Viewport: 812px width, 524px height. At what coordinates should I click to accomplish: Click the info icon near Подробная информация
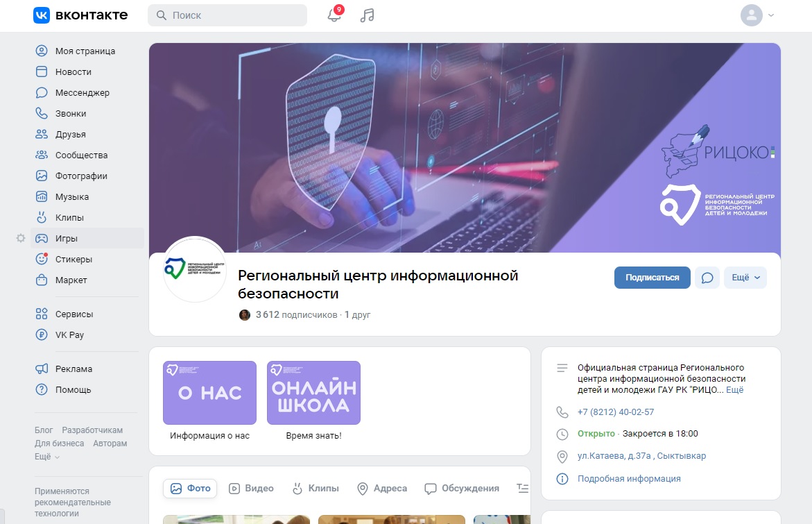[x=562, y=479]
